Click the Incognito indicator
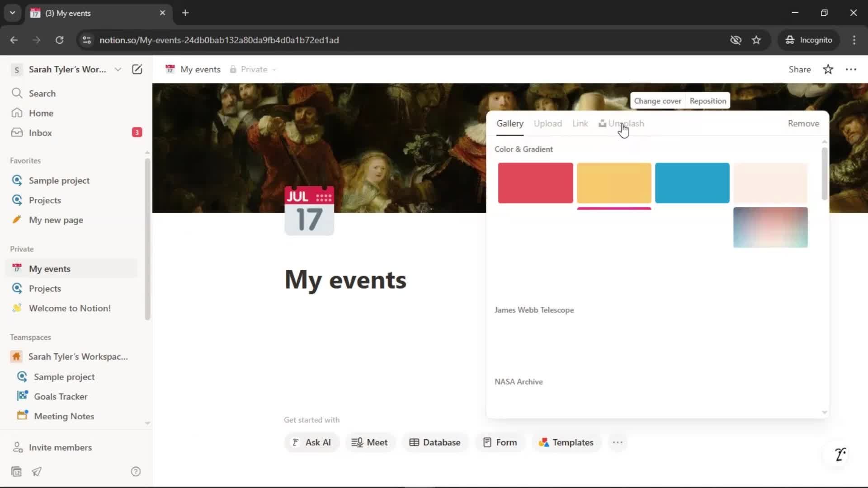The image size is (868, 488). click(809, 40)
